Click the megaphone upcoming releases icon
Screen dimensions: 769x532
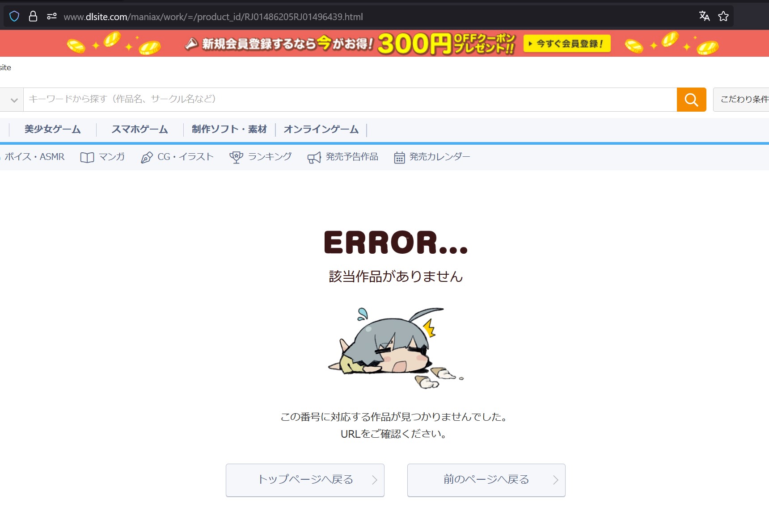314,157
